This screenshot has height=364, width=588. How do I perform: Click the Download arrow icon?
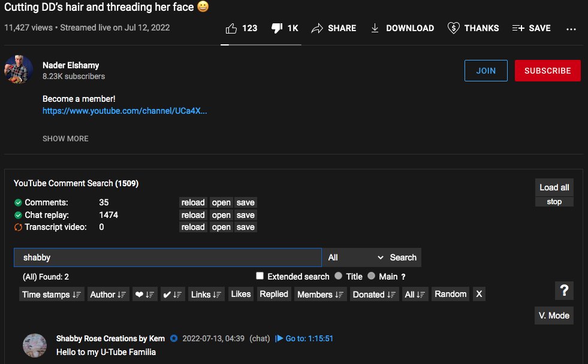click(375, 28)
